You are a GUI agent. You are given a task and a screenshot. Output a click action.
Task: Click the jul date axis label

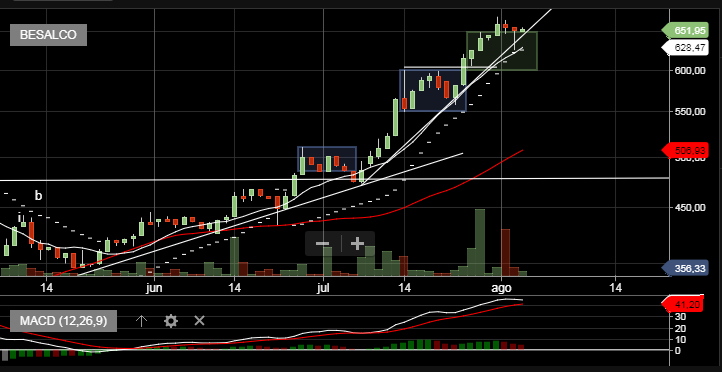point(324,289)
